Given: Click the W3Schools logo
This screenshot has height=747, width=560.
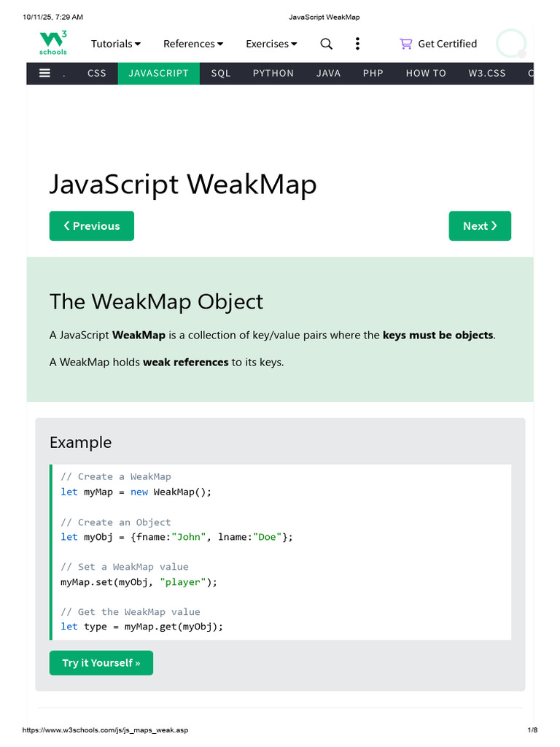Looking at the screenshot, I should point(52,43).
